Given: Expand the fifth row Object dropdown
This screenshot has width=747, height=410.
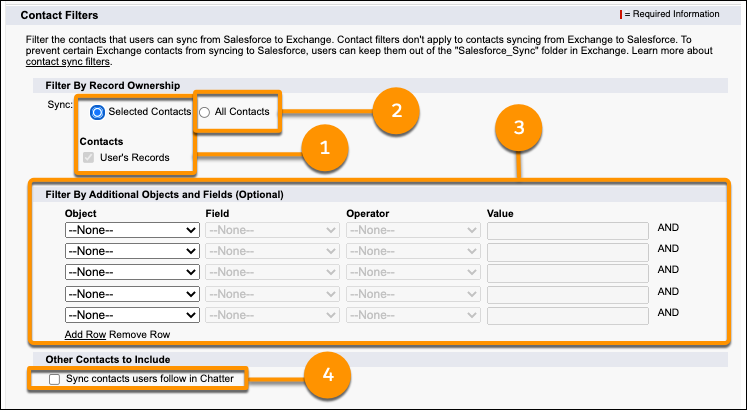Looking at the screenshot, I should point(131,315).
